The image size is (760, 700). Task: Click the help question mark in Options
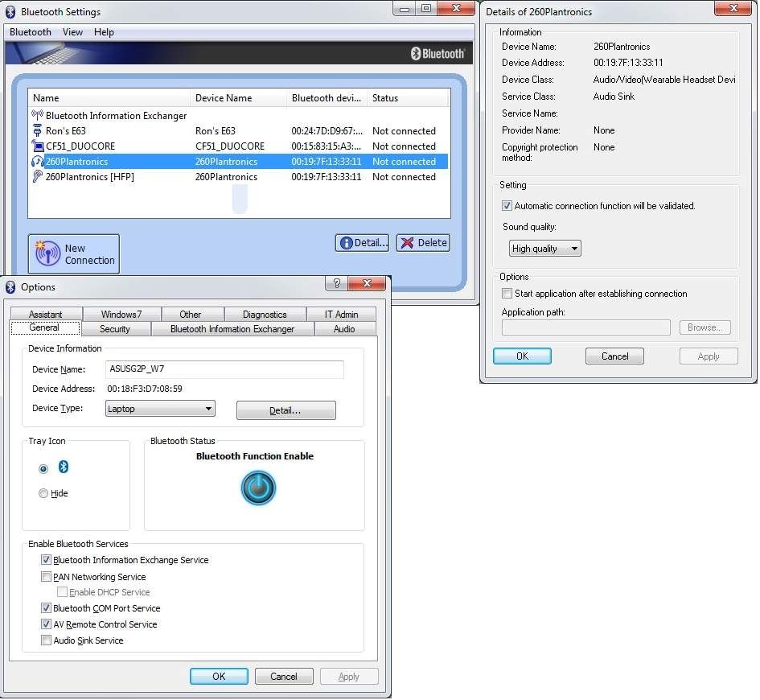point(337,283)
